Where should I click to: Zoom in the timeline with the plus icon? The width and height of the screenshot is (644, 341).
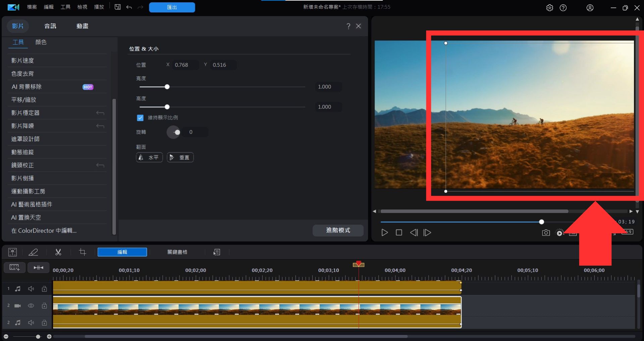(49, 336)
